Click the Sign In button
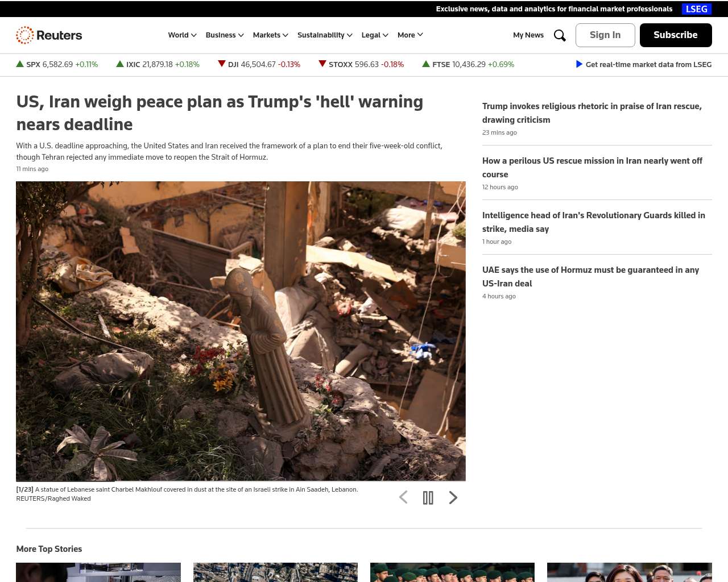This screenshot has height=582, width=728. click(x=605, y=35)
